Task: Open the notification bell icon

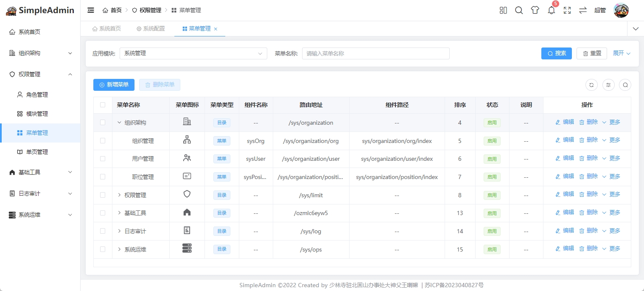Action: pyautogui.click(x=551, y=10)
